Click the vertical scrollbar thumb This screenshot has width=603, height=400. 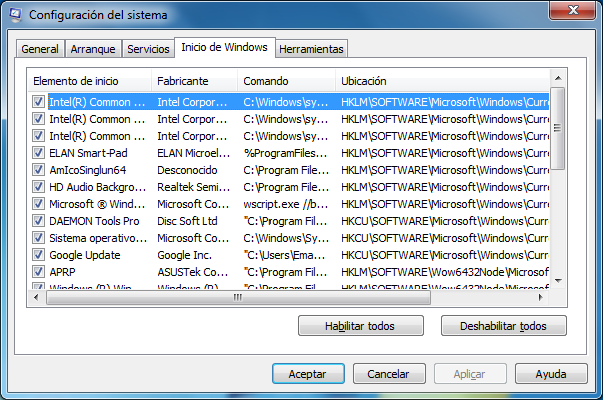coord(558,128)
